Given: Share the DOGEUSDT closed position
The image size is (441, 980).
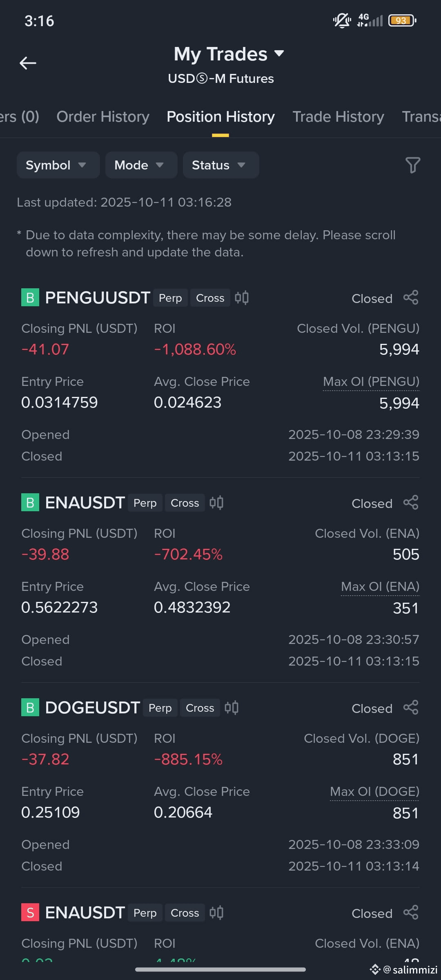Looking at the screenshot, I should point(411,708).
